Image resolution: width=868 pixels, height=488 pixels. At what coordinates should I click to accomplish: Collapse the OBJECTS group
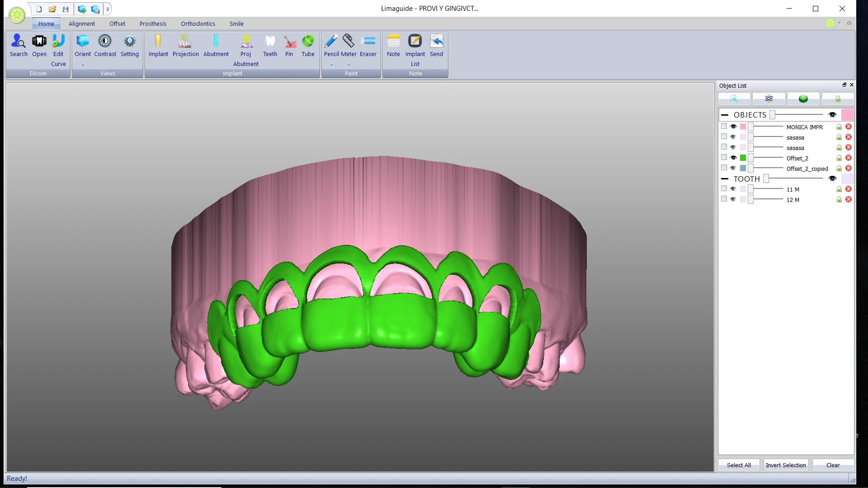point(725,115)
